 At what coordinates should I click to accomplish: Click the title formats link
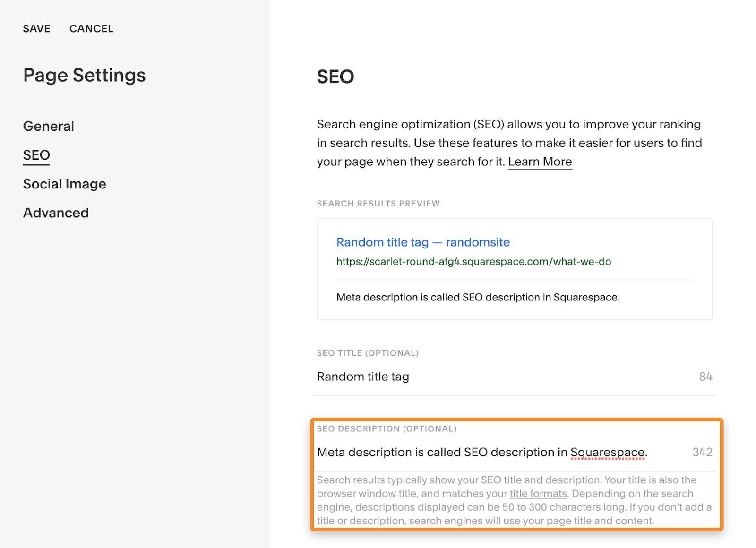pyautogui.click(x=538, y=494)
